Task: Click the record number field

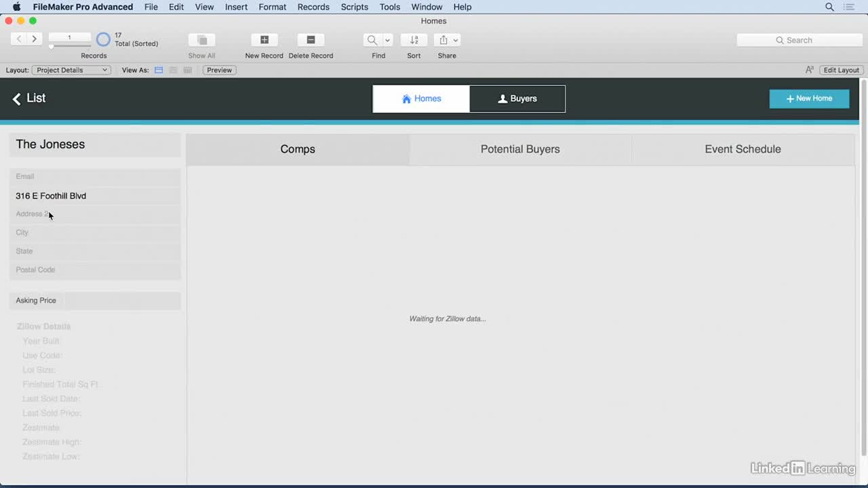Action: coord(69,37)
